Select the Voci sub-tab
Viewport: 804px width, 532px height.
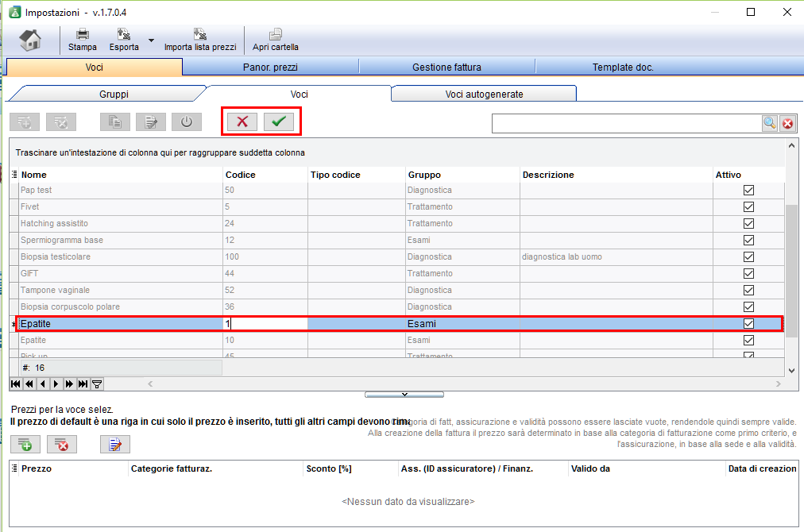(299, 94)
